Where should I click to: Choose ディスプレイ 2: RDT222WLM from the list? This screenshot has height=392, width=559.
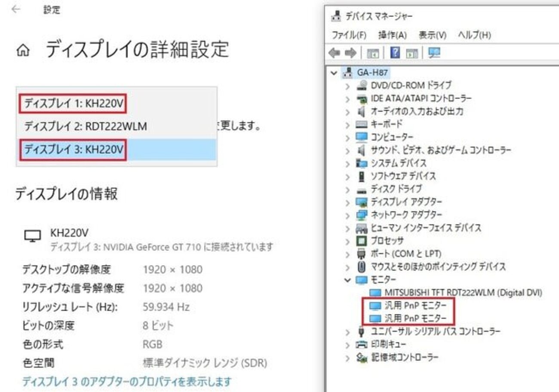116,126
